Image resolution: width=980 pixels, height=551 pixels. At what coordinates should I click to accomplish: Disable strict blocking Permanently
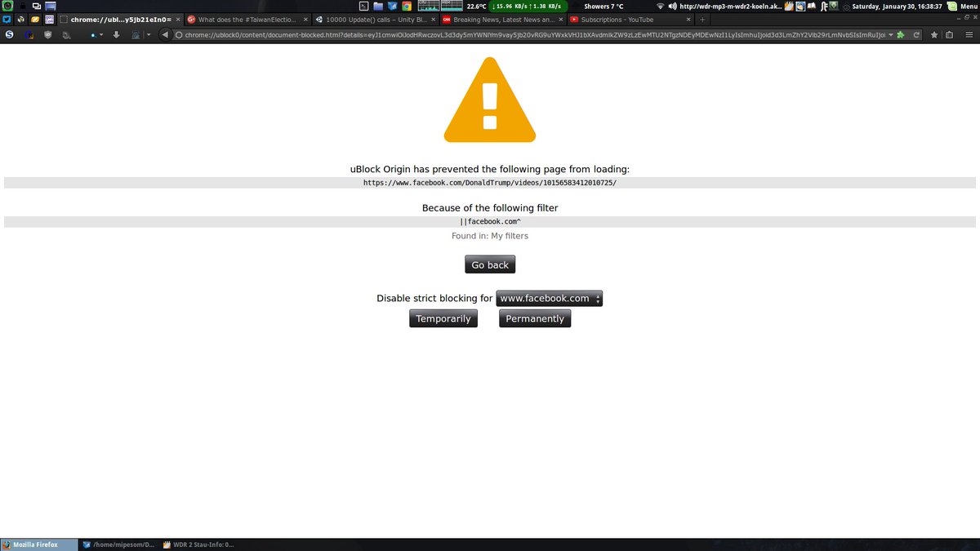[535, 318]
